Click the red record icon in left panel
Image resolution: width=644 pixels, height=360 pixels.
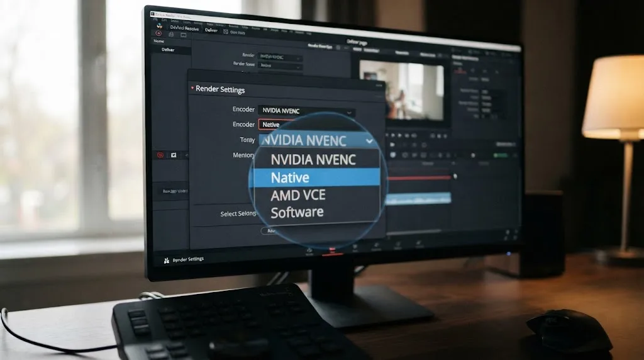(x=160, y=155)
